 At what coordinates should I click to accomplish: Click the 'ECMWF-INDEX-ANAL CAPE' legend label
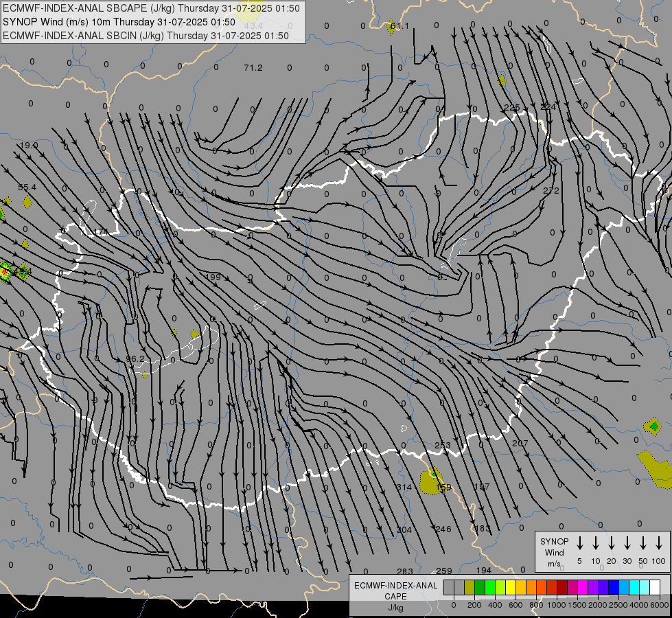coord(395,591)
